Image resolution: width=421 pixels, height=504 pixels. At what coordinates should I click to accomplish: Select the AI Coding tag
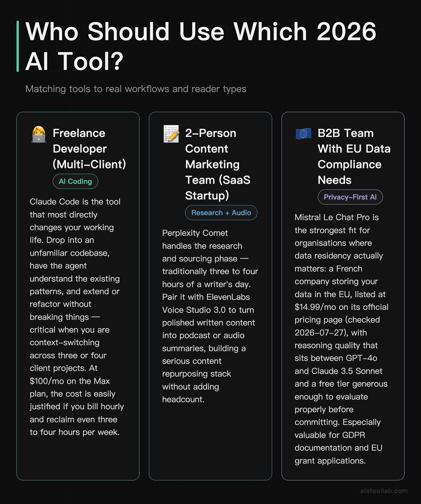[75, 181]
